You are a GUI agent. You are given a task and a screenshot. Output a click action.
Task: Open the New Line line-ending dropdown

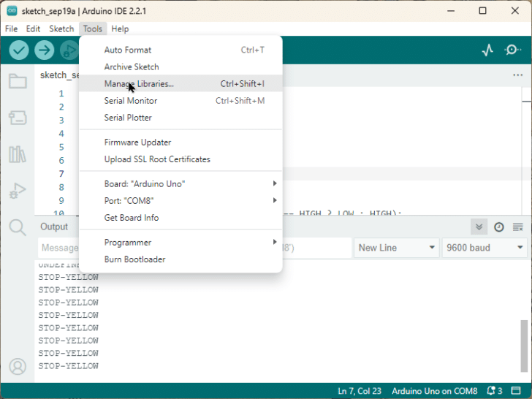(x=396, y=248)
